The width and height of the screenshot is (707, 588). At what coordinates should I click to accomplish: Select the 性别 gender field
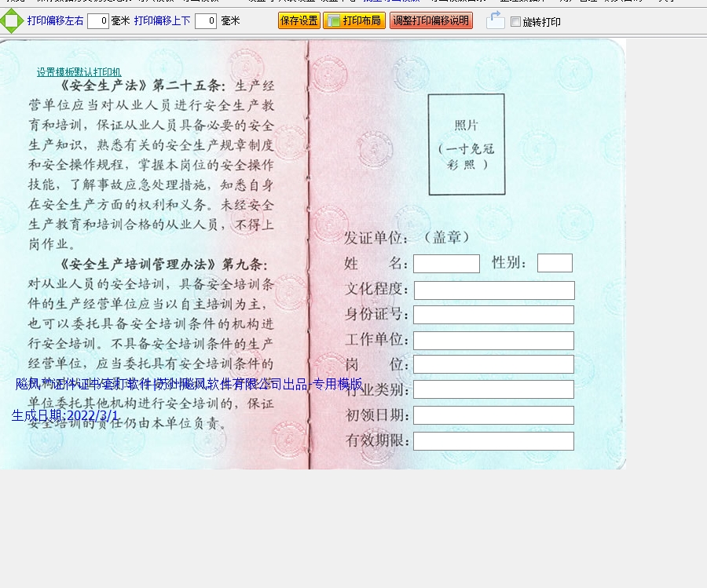555,263
